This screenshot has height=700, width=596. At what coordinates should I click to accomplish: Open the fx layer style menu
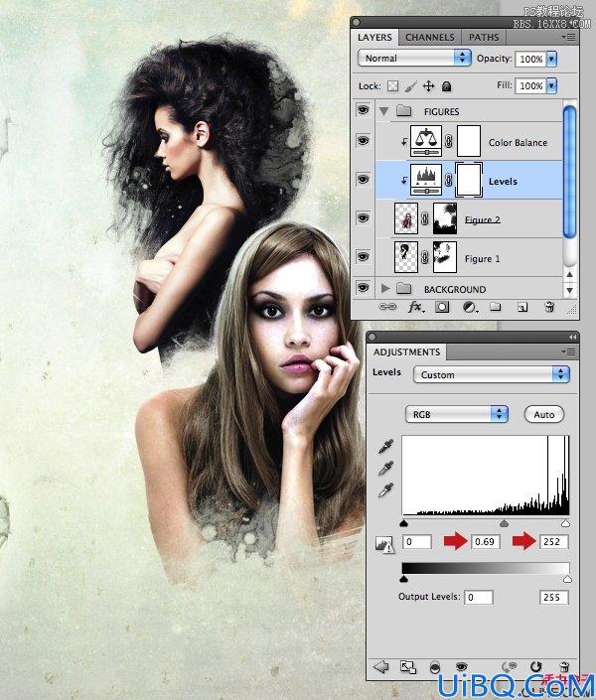416,307
